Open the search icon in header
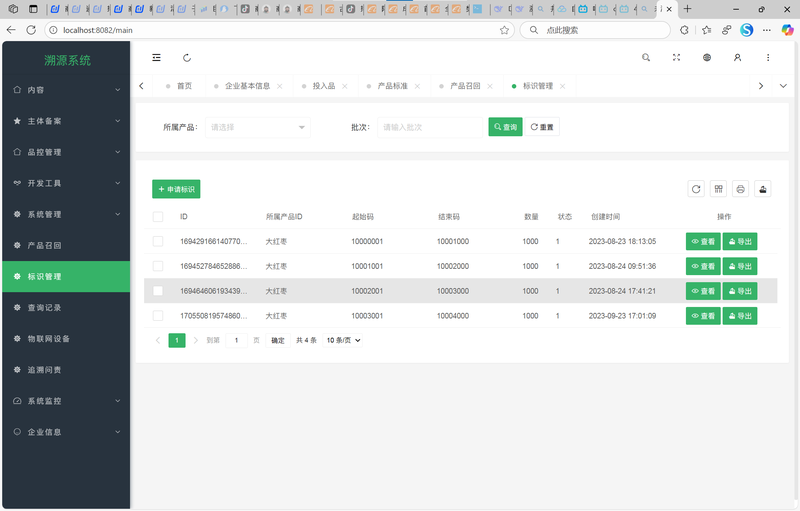 coord(646,58)
